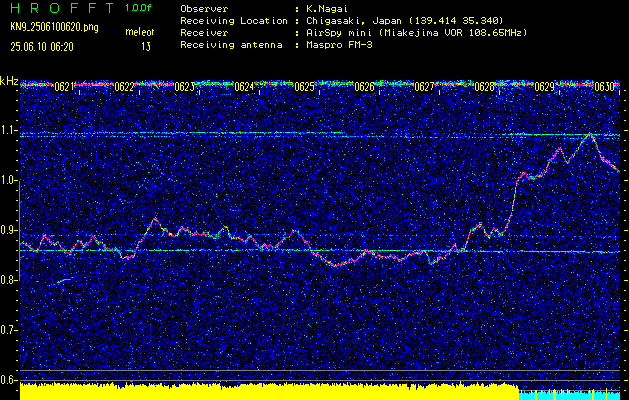This screenshot has width=629, height=400.
Task: Click the 0630 time marker
Action: point(604,87)
